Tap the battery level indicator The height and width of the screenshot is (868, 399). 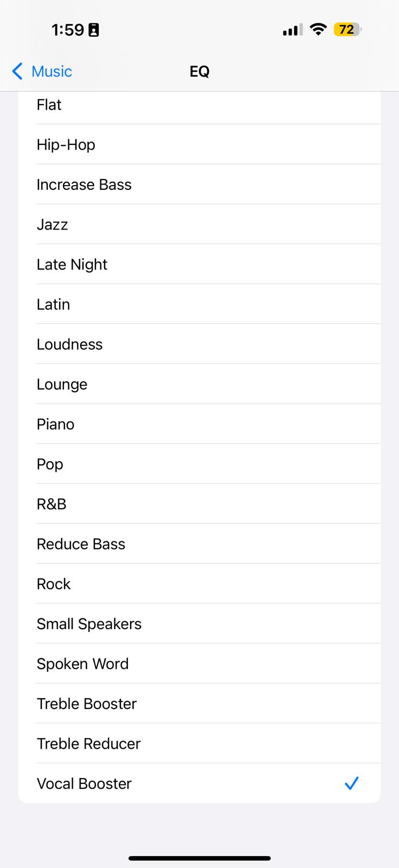click(347, 29)
